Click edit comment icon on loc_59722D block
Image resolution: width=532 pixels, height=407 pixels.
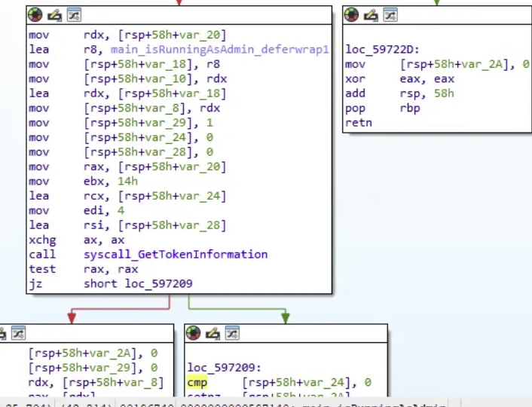370,14
